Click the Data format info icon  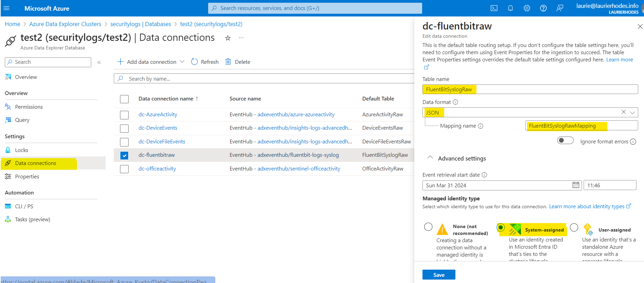coord(455,102)
